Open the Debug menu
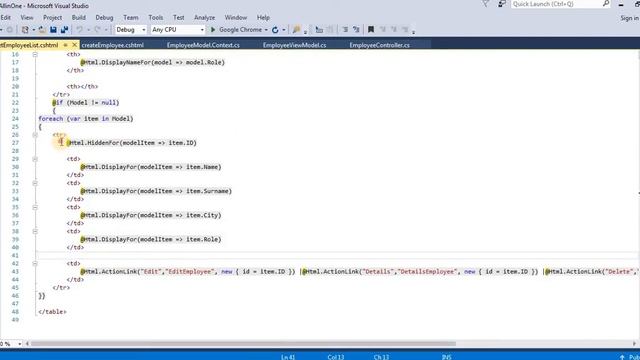This screenshot has width=640, height=360. pos(104,18)
